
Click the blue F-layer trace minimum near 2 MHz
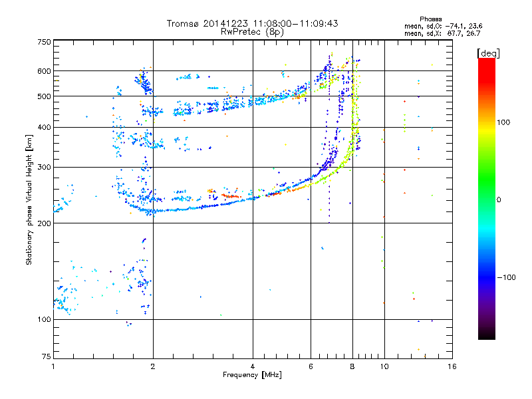click(153, 211)
